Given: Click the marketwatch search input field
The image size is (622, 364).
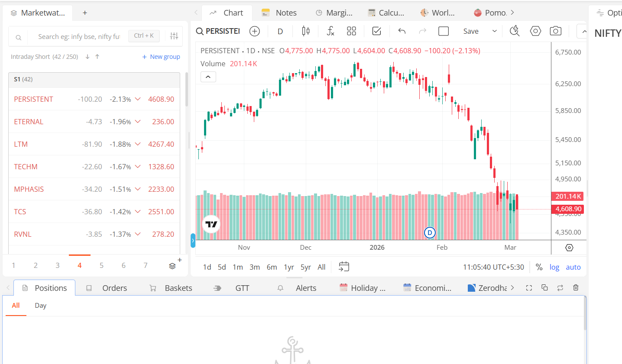Looking at the screenshot, I should [78, 37].
